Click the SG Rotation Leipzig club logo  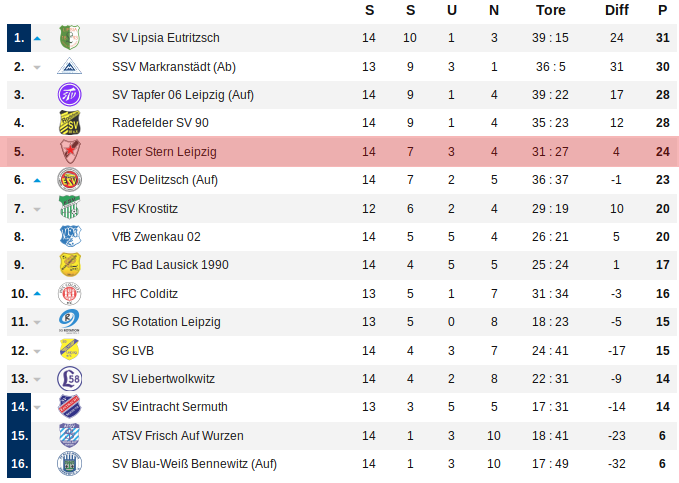point(69,322)
